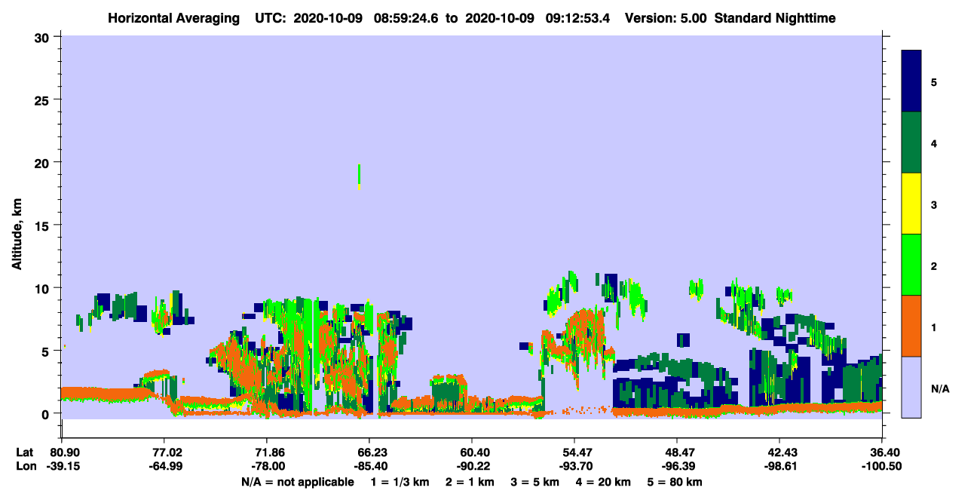Click the x-axis latitude value 77.02
The width and height of the screenshot is (980, 503).
point(164,452)
